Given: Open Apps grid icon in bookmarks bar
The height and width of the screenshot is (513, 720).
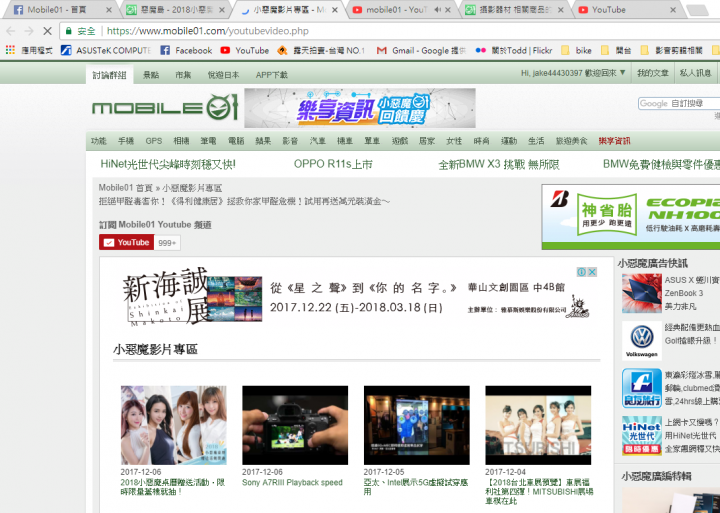Looking at the screenshot, I should [x=10, y=50].
